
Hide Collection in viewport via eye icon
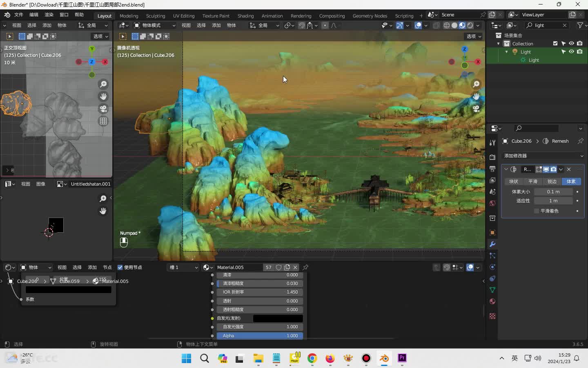point(572,44)
